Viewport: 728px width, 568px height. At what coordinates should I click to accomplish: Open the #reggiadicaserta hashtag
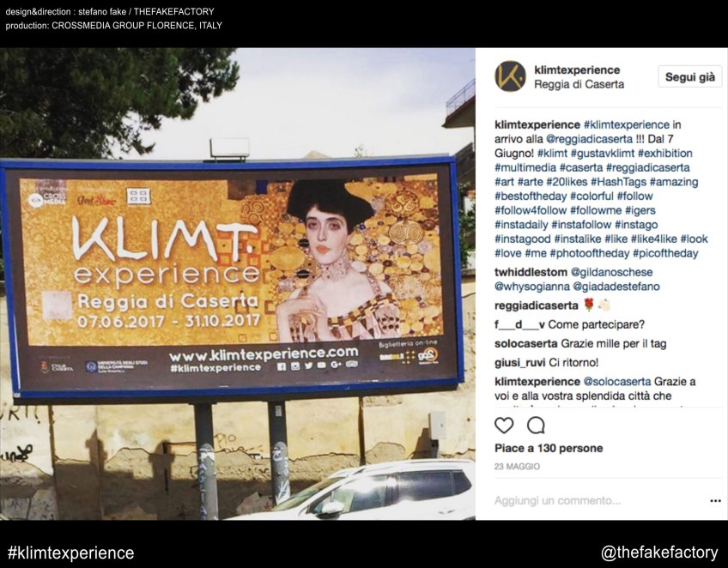pyautogui.click(x=647, y=167)
